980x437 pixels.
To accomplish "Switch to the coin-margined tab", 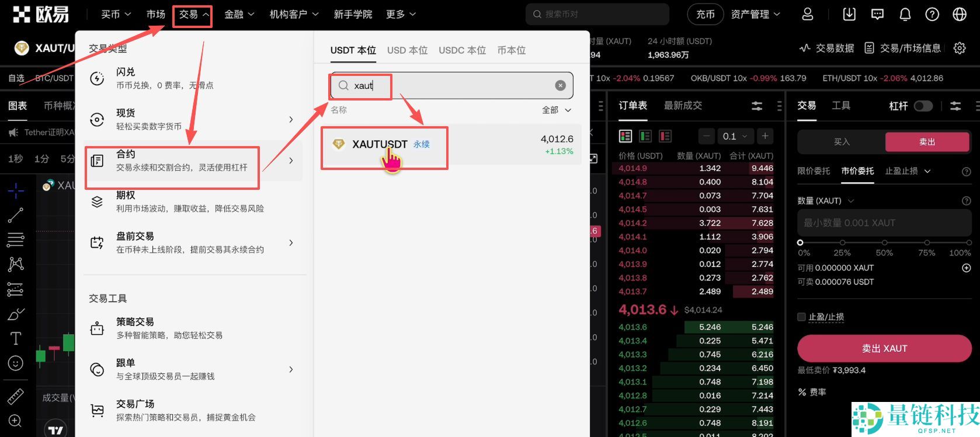I will [x=511, y=50].
